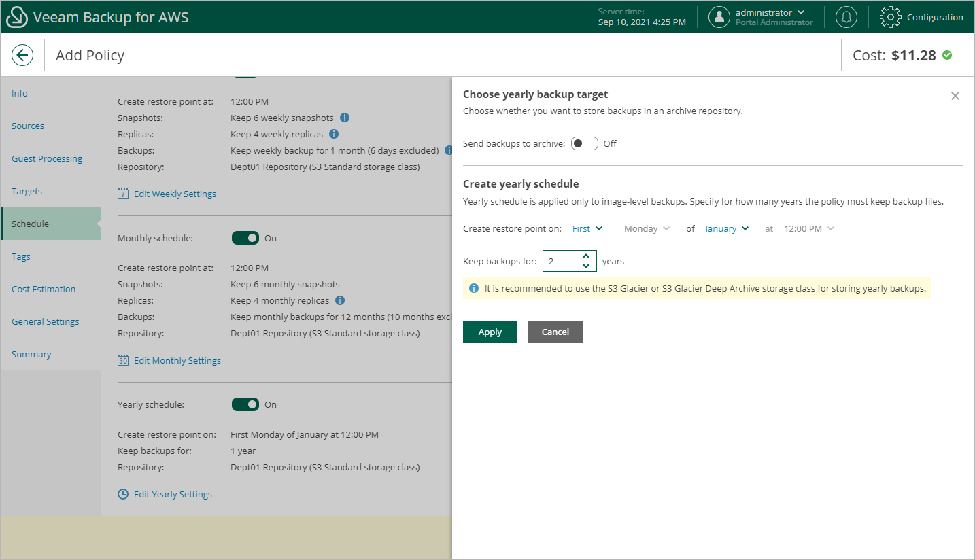
Task: Close the yearly backup target panel
Action: click(955, 96)
